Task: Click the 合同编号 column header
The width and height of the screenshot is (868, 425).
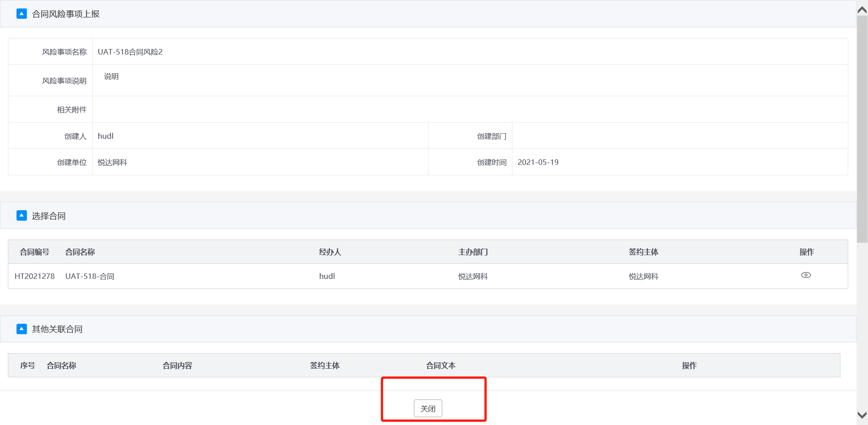Action: click(34, 252)
